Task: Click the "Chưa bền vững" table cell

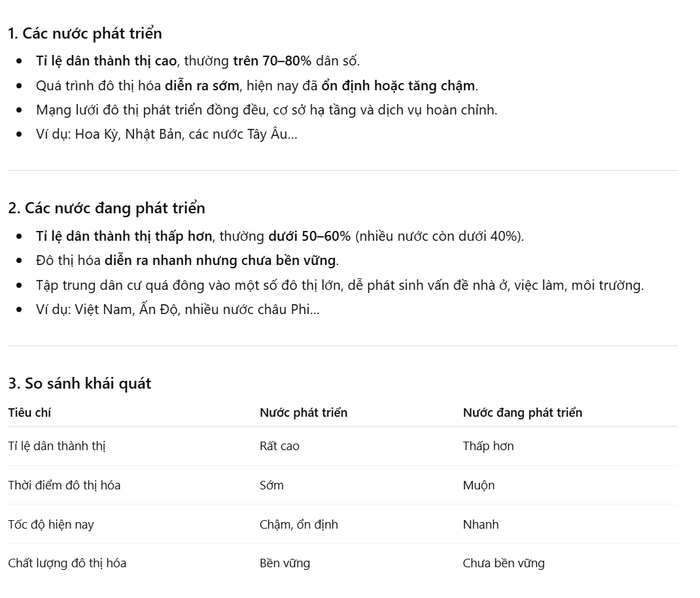Action: coord(503,563)
